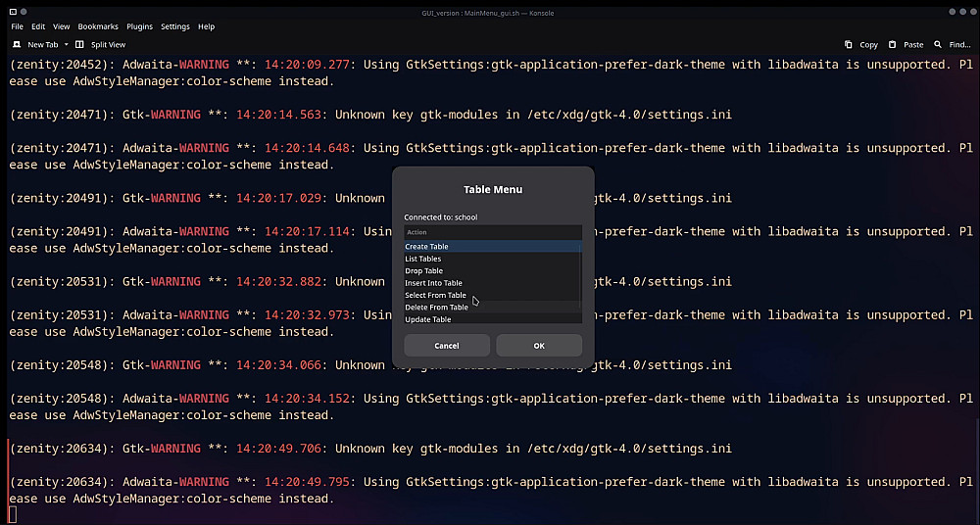Select Delete From Table in the list

493,308
